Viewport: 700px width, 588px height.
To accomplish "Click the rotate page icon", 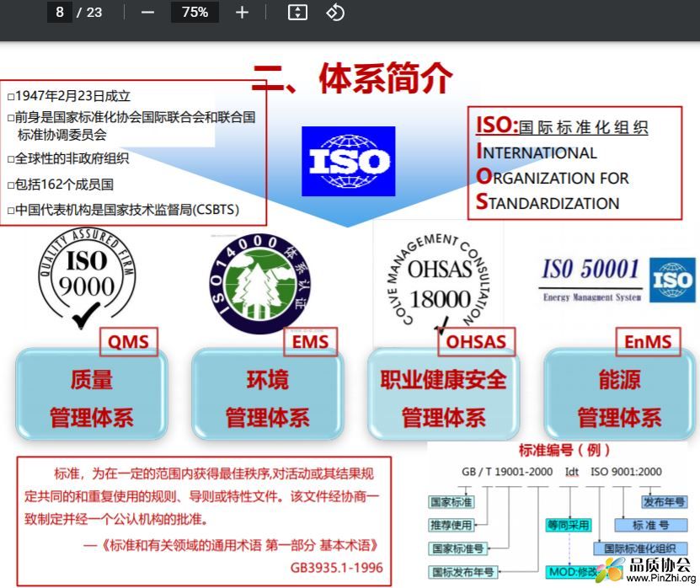I will (x=335, y=13).
